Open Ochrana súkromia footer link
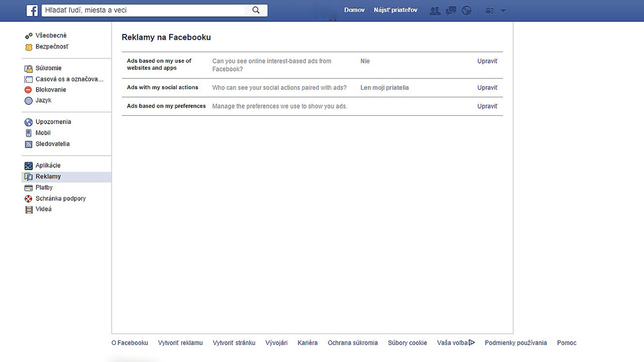 (353, 343)
